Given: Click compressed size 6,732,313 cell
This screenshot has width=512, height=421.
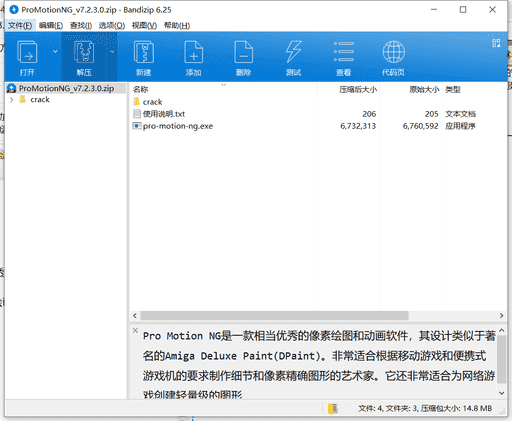Looking at the screenshot, I should (358, 126).
